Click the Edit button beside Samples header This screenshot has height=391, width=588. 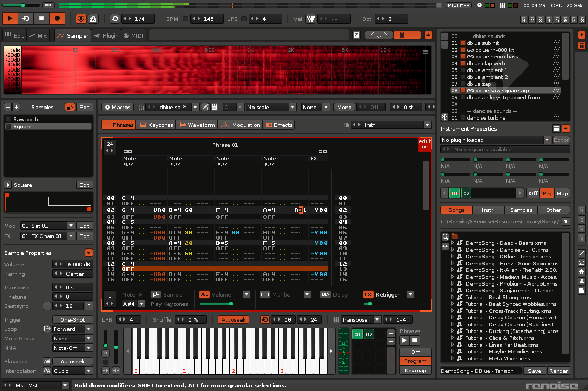pos(84,107)
